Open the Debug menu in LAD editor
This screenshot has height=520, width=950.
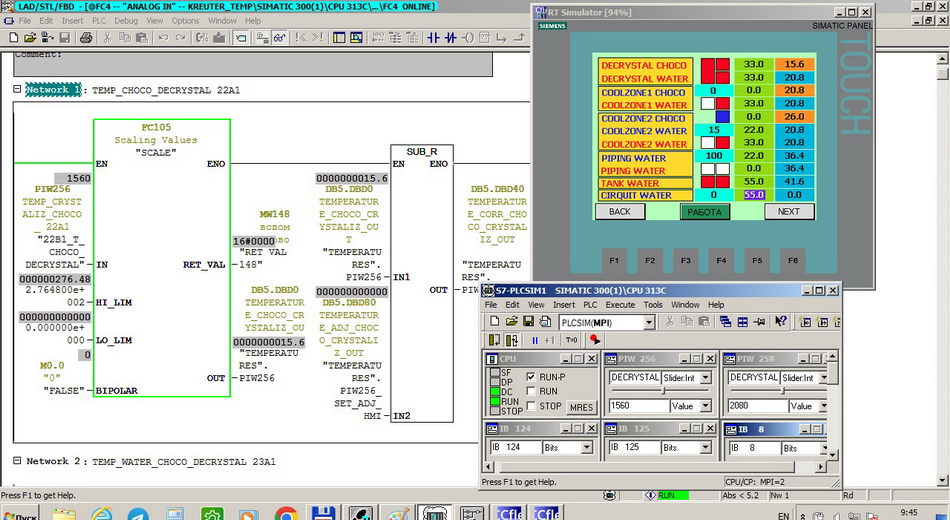[x=126, y=20]
